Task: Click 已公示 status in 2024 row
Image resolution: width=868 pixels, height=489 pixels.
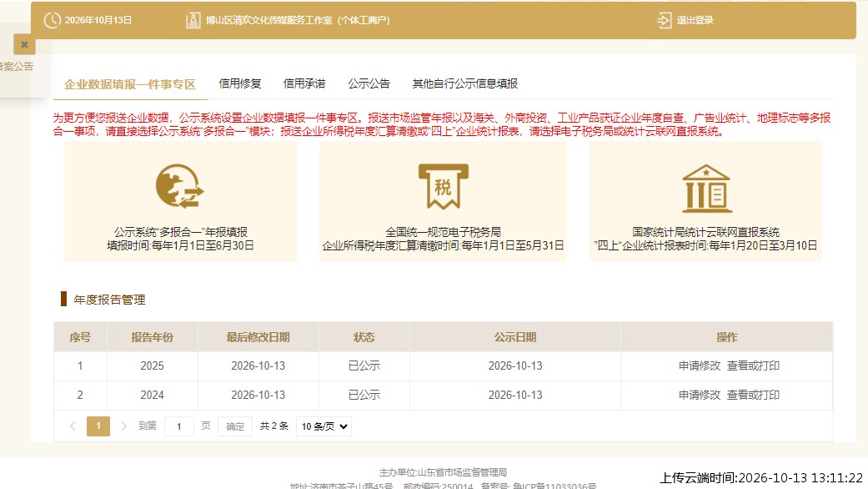Action: point(364,395)
